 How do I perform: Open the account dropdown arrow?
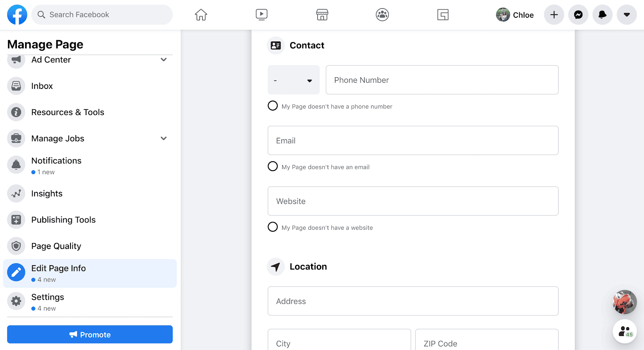coord(627,15)
